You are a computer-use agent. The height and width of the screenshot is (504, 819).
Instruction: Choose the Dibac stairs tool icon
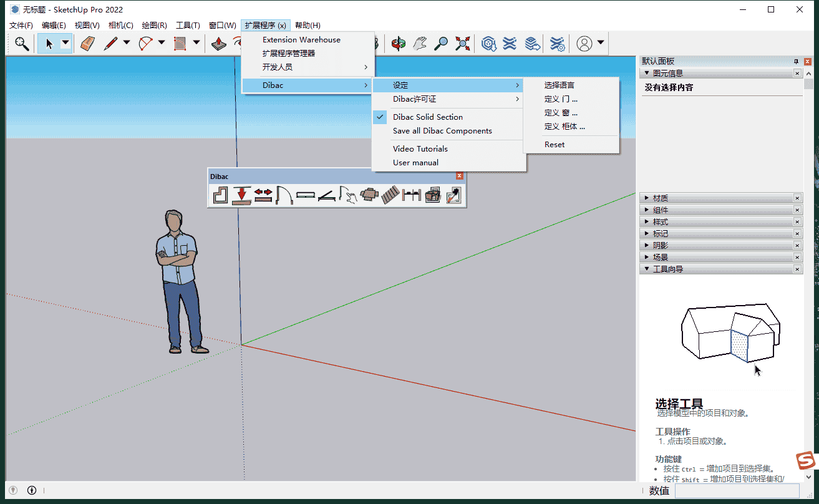390,196
